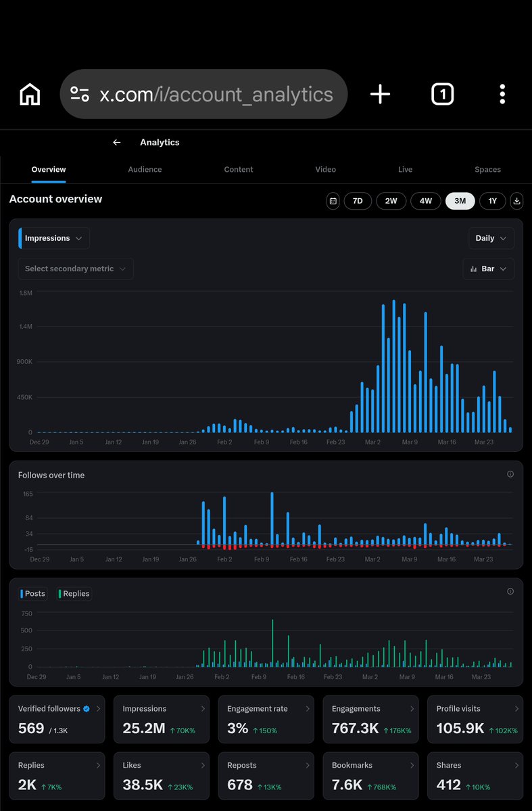
Task: Download the analytics data export icon
Action: pos(516,201)
